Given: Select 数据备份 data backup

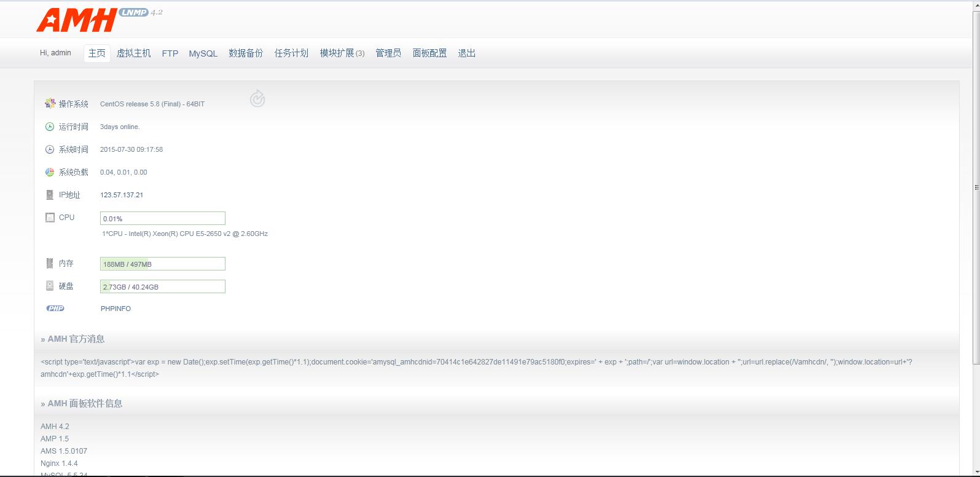Looking at the screenshot, I should (246, 53).
